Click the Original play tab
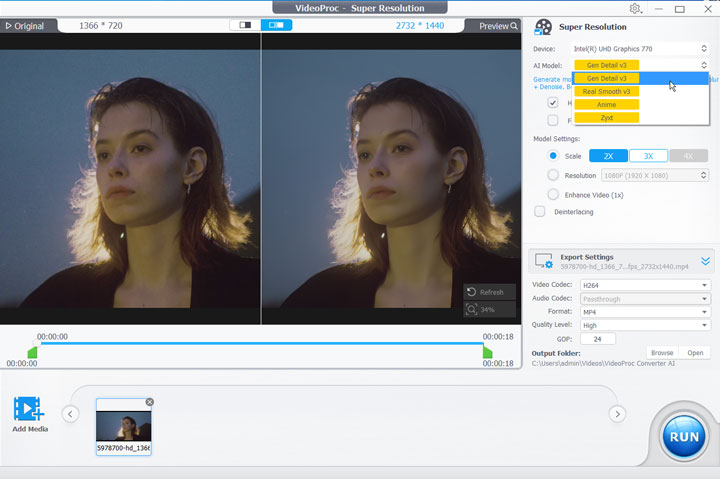The height and width of the screenshot is (479, 720). tap(25, 26)
